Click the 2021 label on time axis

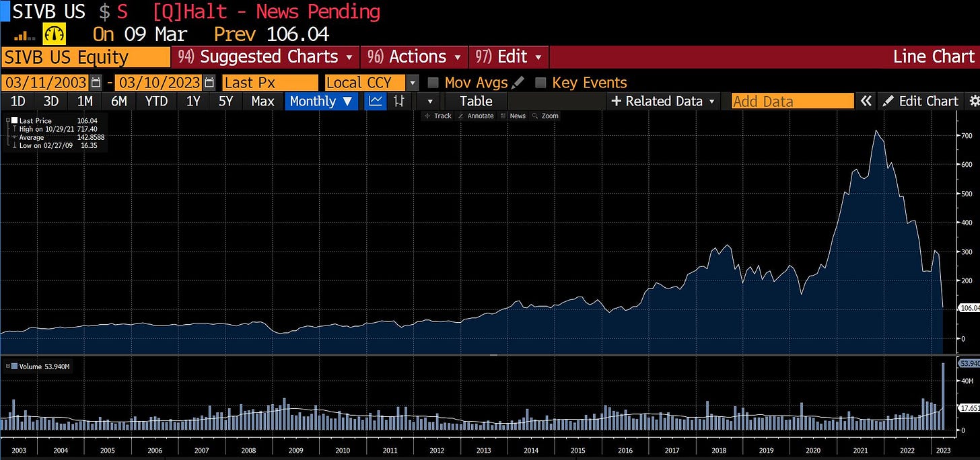[860, 449]
